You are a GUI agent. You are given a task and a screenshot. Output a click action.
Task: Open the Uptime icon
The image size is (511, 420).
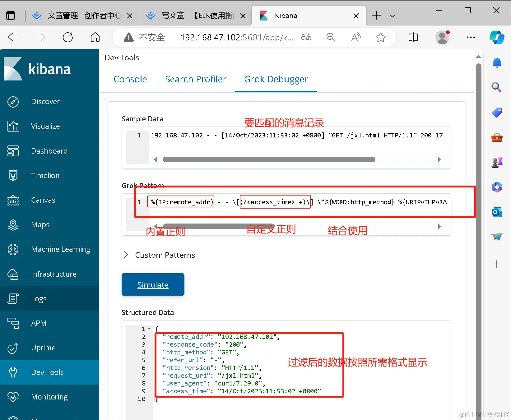click(x=13, y=348)
